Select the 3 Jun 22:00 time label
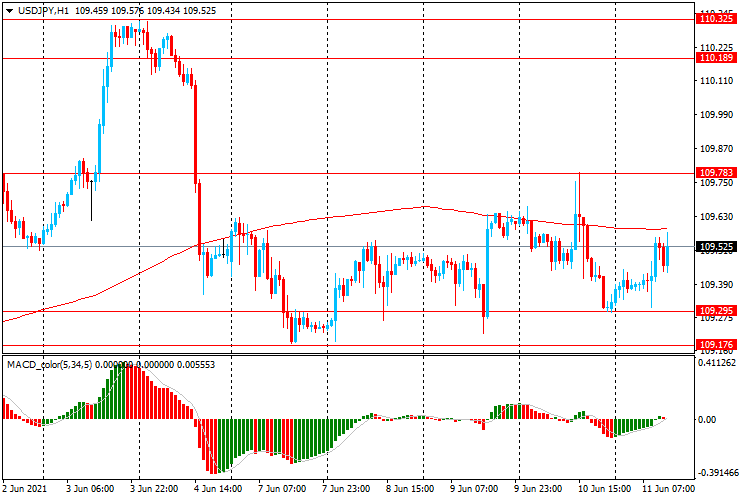This screenshot has width=740, height=500. coord(154,488)
